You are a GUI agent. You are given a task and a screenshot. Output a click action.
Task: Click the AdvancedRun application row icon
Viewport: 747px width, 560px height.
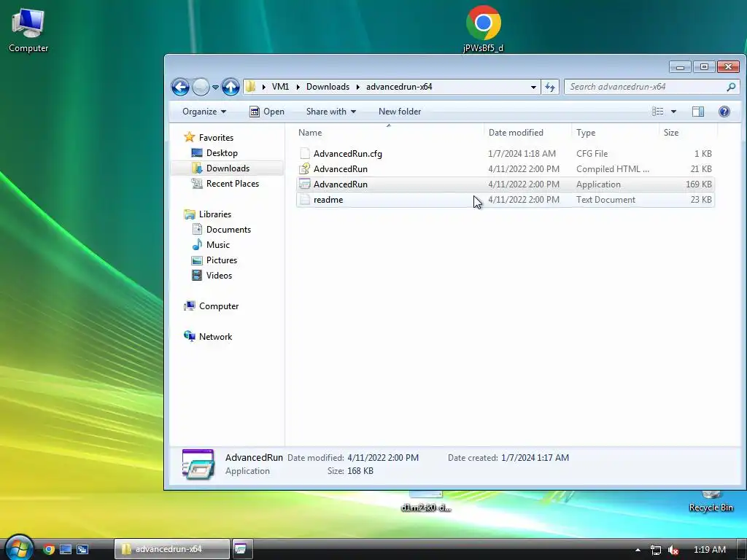click(305, 184)
